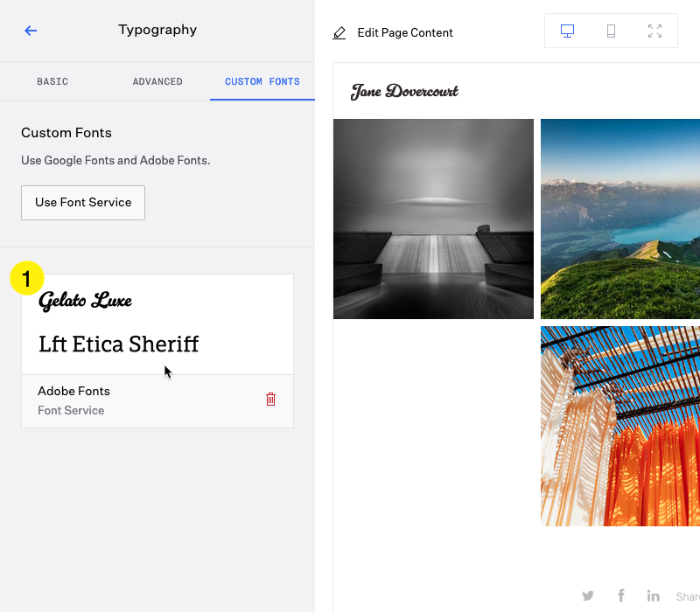Click the Adobe Fonts label
The image size is (700, 612).
[x=73, y=391]
